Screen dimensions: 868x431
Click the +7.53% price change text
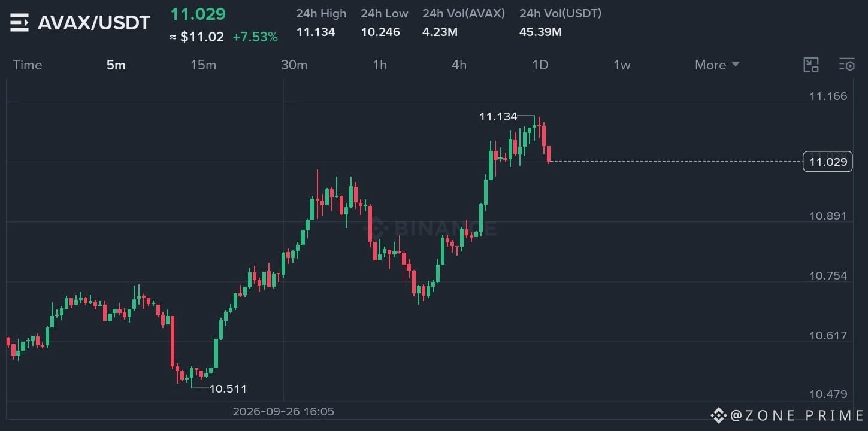[255, 37]
